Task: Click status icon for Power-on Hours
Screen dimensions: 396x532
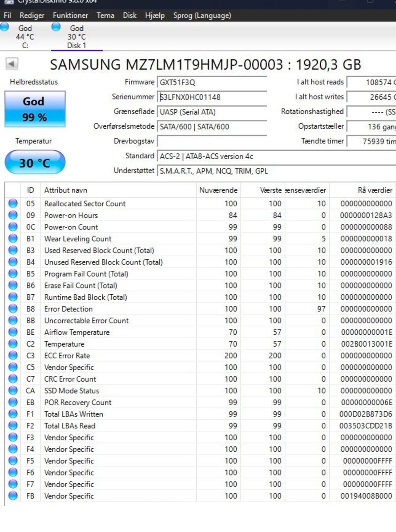Action: (x=13, y=215)
